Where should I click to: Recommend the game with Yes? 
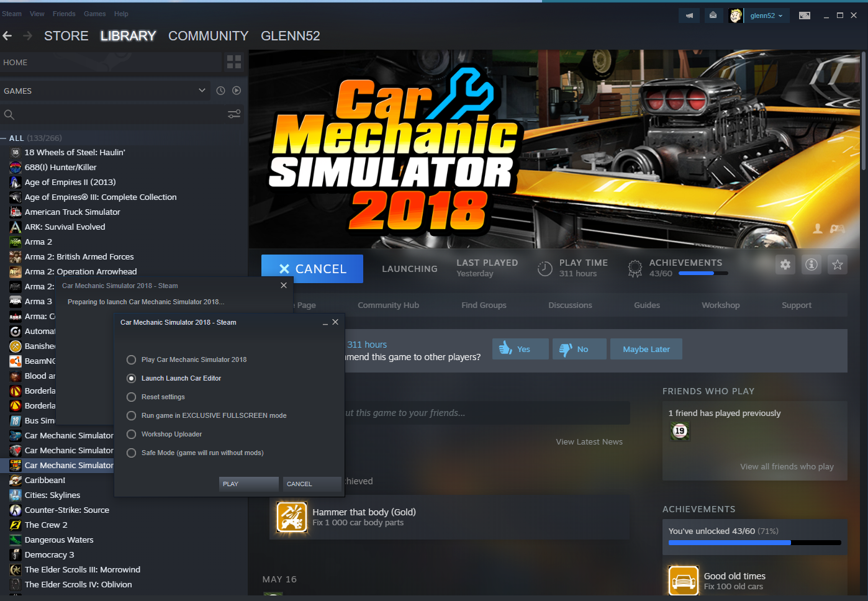(x=521, y=349)
